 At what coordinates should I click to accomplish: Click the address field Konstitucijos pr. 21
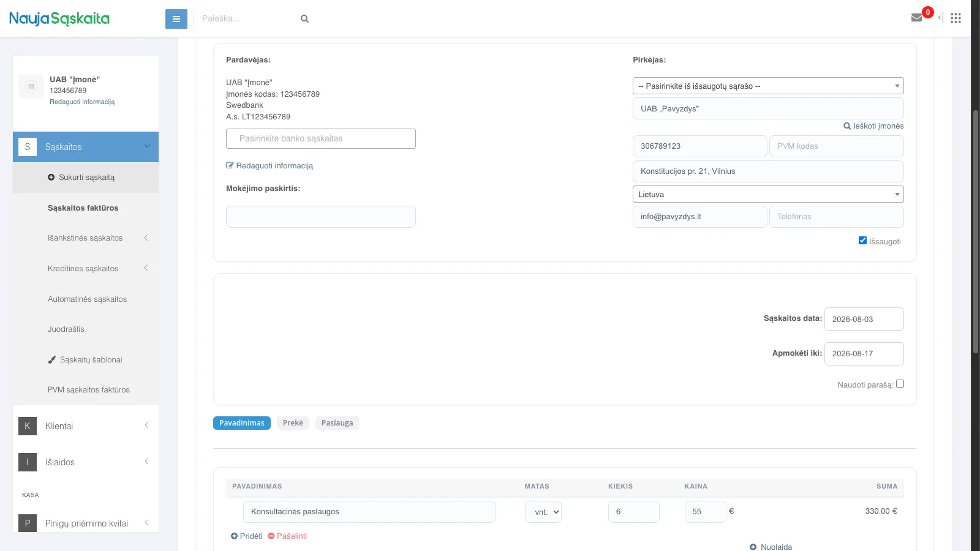pos(768,171)
